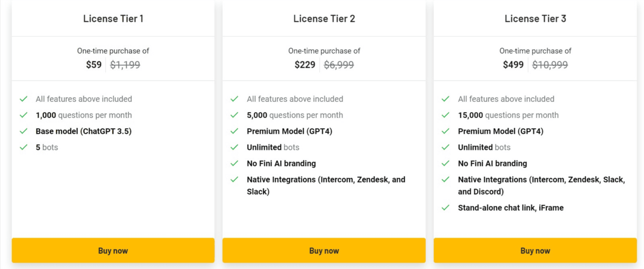Click the $59 price text

94,64
